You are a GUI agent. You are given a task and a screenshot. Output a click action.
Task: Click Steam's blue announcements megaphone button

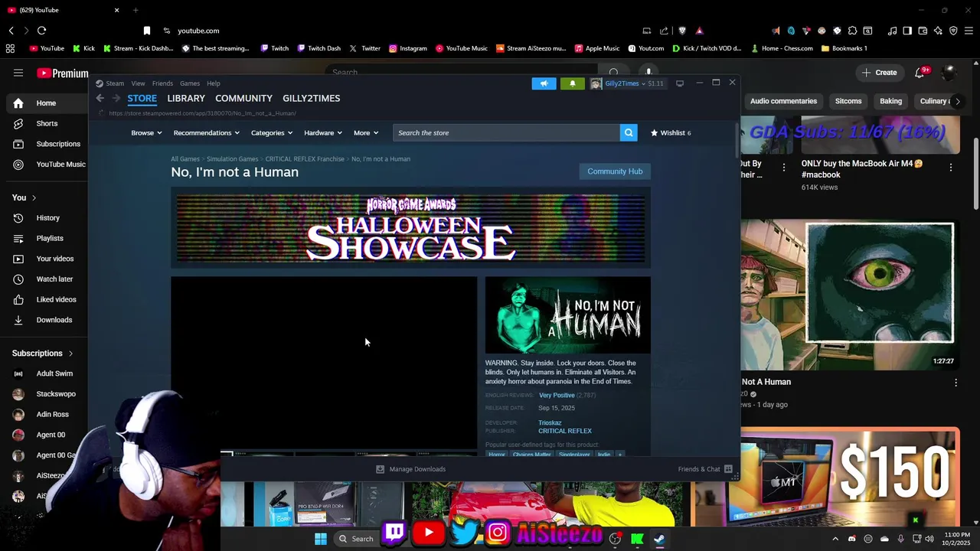[544, 83]
